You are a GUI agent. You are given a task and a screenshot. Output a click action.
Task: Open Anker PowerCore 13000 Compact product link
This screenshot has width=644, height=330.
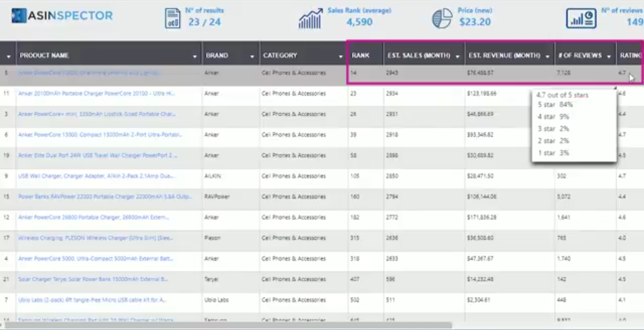pos(100,135)
